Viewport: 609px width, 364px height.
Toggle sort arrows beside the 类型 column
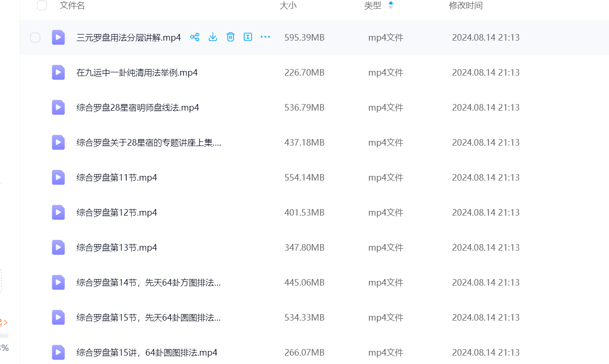391,6
